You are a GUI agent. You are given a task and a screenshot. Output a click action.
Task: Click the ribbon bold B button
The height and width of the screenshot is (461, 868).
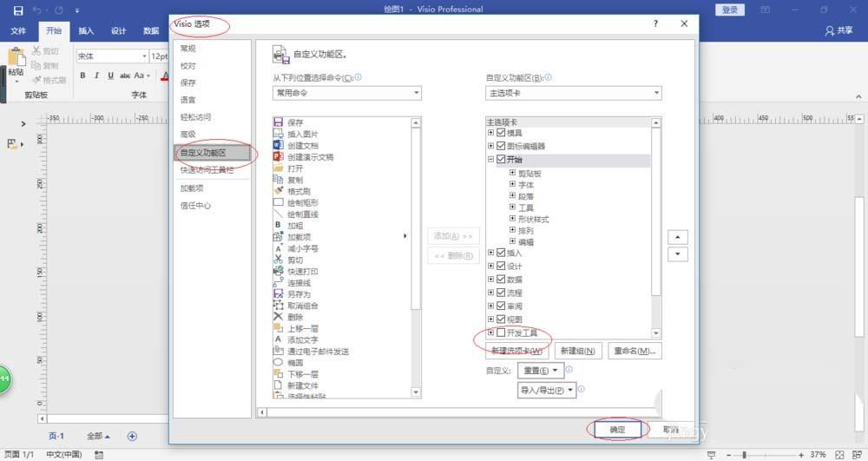pos(82,76)
